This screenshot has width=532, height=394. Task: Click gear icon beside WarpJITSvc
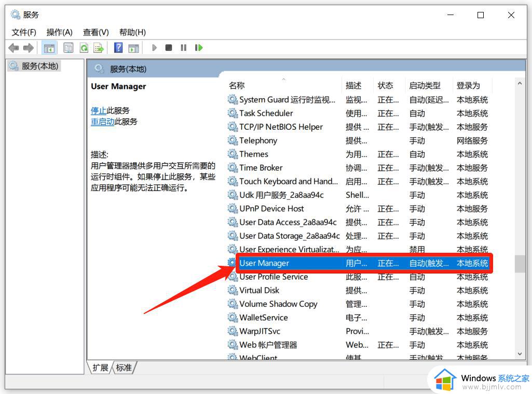coord(233,331)
